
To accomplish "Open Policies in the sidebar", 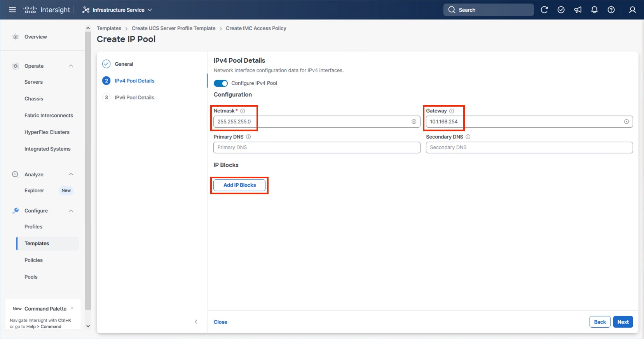I will [33, 260].
